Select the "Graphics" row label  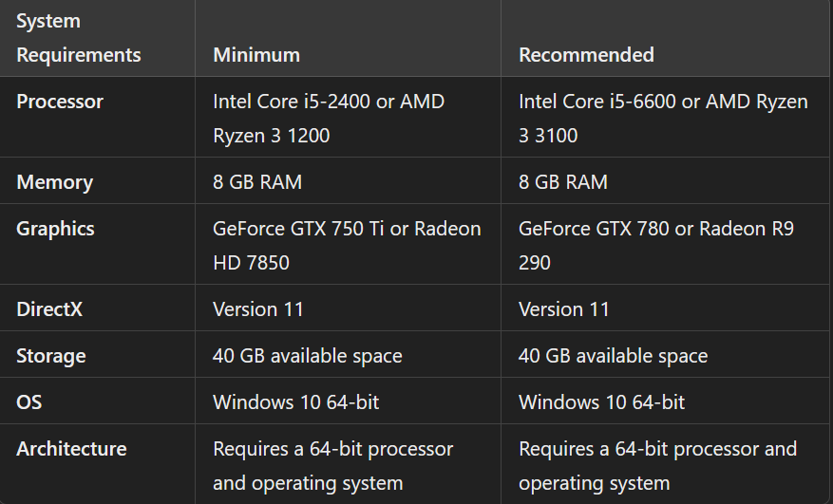coord(55,229)
